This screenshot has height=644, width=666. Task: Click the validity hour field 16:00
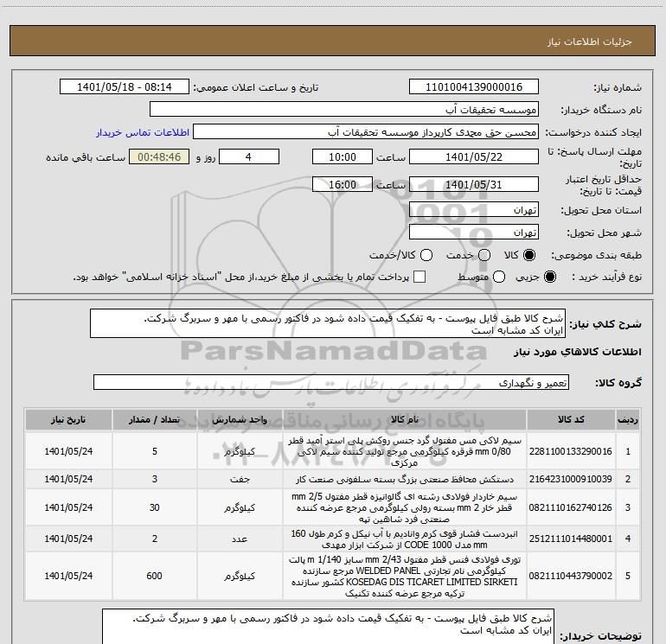343,184
